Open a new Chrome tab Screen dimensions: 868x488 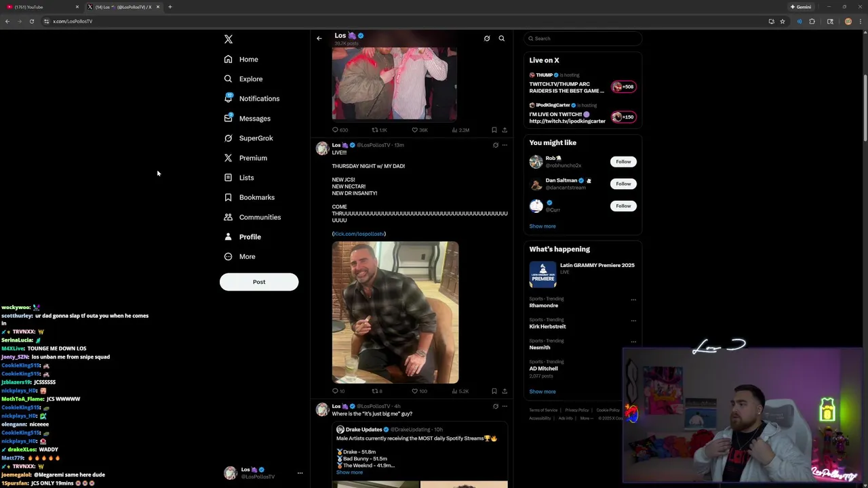click(x=170, y=7)
